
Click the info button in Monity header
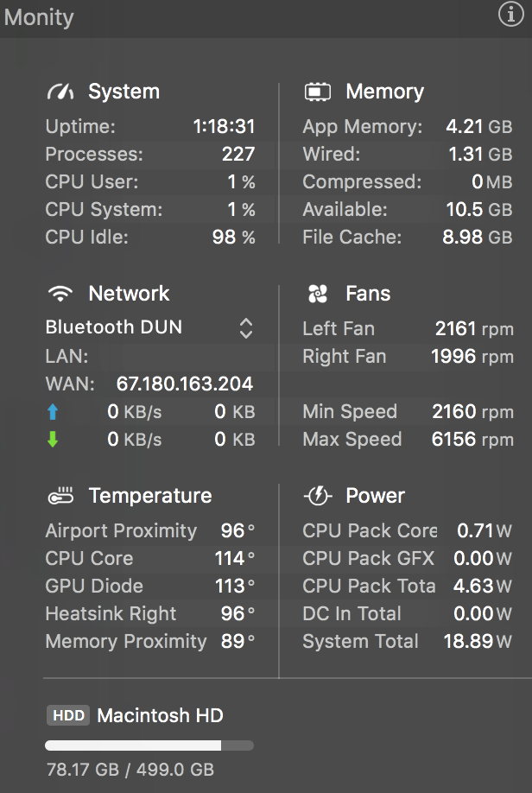click(x=511, y=15)
